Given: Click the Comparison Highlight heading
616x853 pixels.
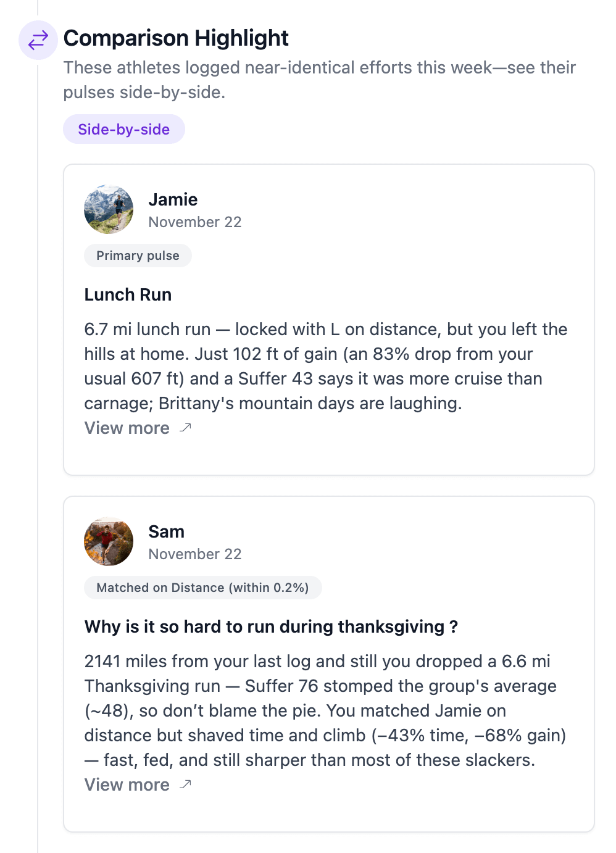Looking at the screenshot, I should 176,38.
